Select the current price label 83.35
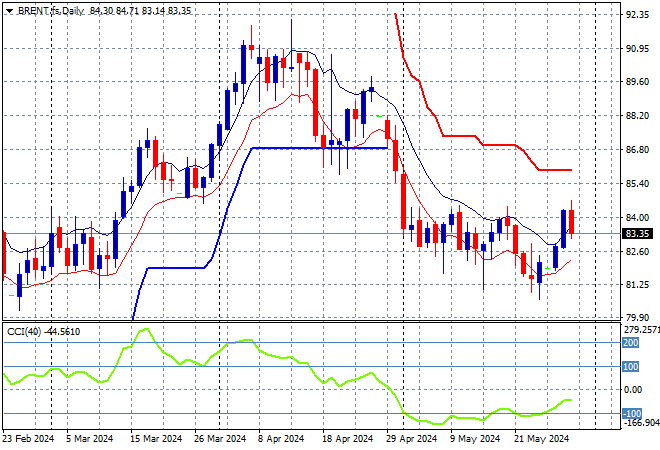Image resolution: width=660 pixels, height=450 pixels. click(637, 233)
